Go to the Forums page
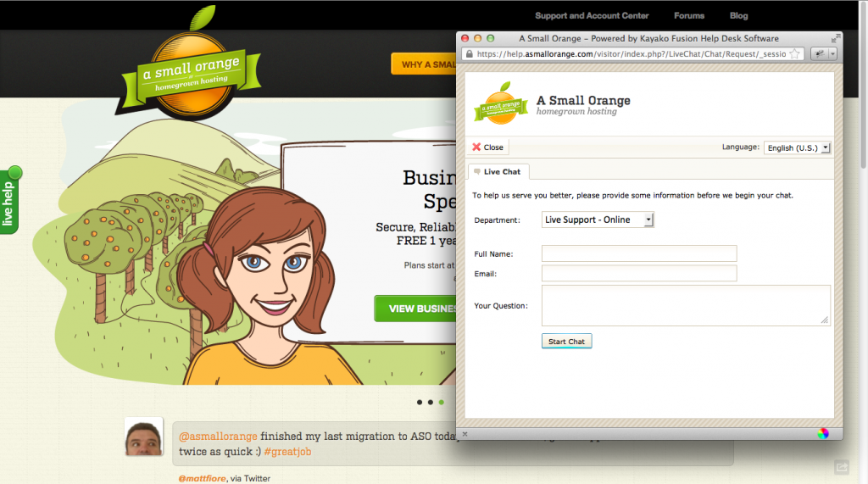Viewport: 868px width, 484px height. click(x=688, y=15)
